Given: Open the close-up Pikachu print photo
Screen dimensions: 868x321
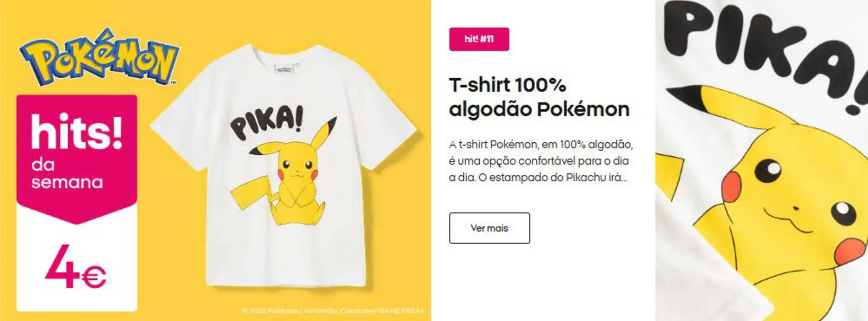Looking at the screenshot, I should point(762,160).
